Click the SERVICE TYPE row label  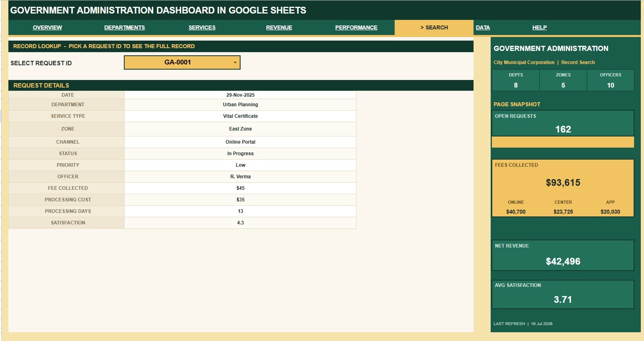[x=68, y=116]
